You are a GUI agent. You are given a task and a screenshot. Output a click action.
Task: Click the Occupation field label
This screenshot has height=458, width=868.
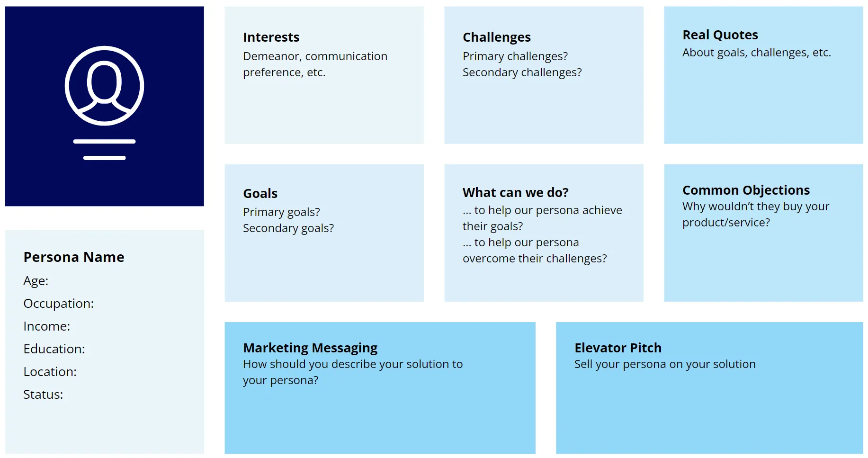pos(59,304)
